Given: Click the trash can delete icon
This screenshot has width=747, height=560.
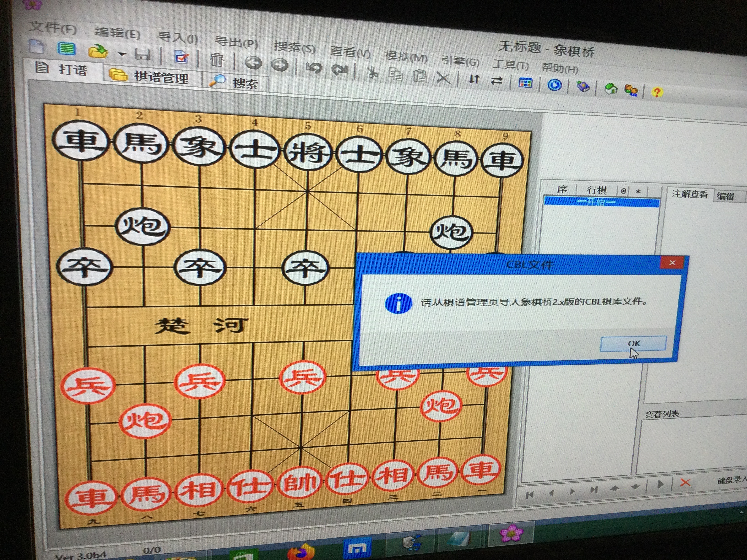Looking at the screenshot, I should click(217, 60).
